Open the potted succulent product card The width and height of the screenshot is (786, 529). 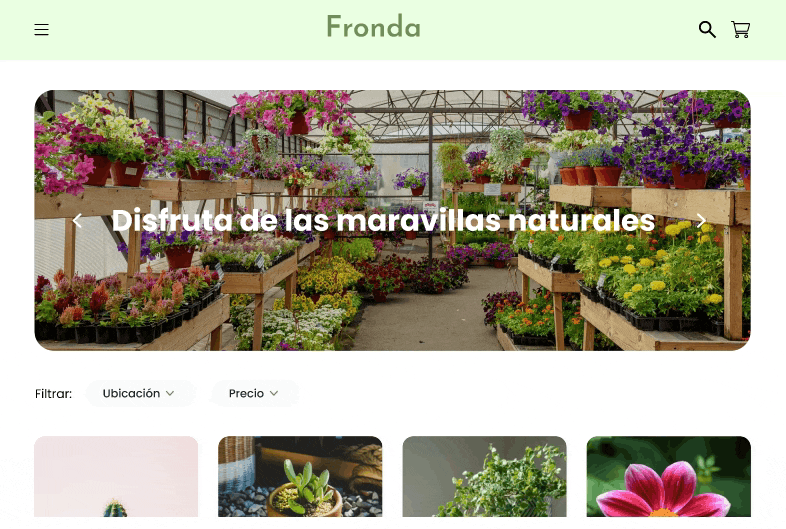click(300, 476)
